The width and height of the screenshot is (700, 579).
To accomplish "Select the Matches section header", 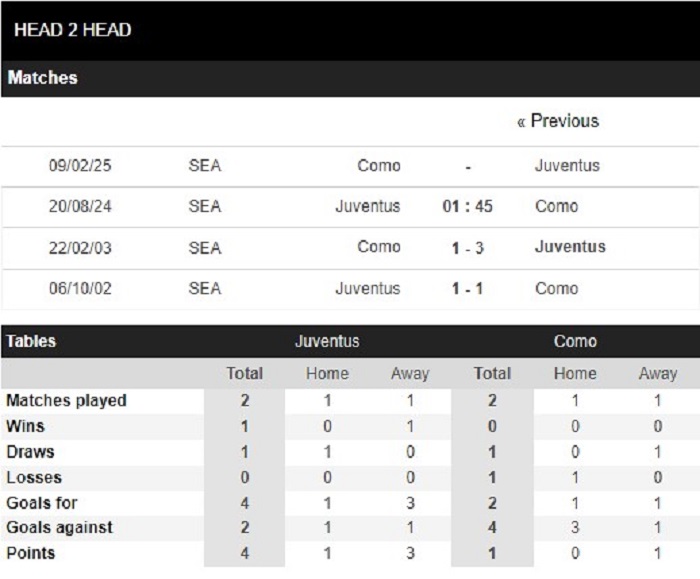I will coord(42,78).
